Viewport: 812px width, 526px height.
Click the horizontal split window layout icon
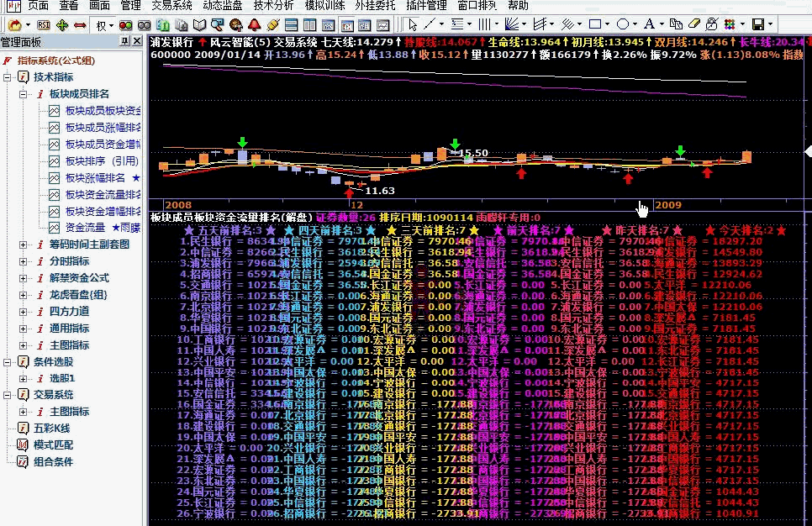click(x=291, y=25)
